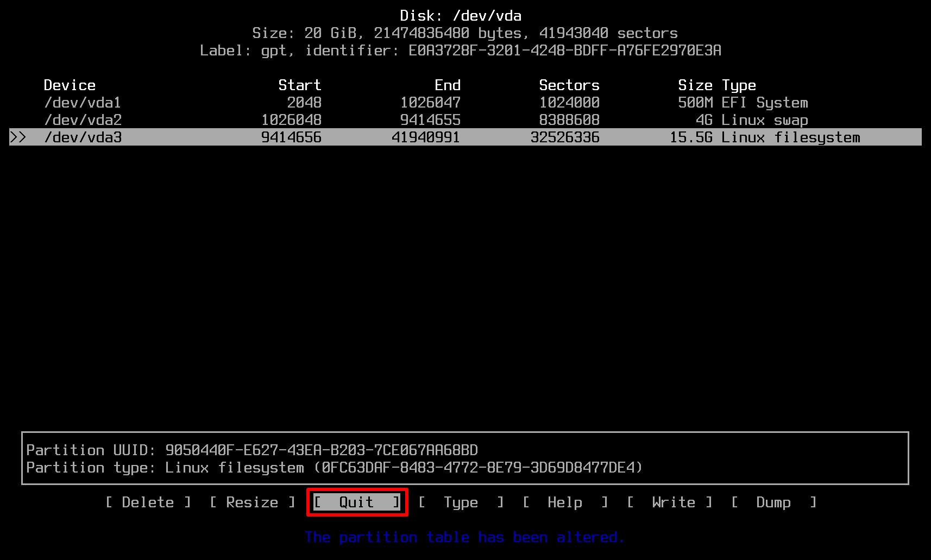Click the Size column header

tap(695, 85)
